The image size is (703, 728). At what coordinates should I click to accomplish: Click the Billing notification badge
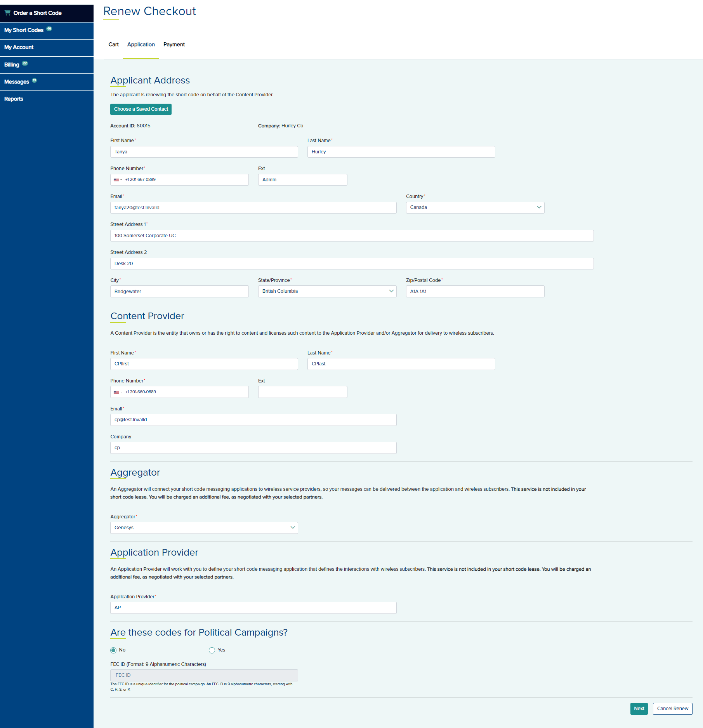(25, 63)
